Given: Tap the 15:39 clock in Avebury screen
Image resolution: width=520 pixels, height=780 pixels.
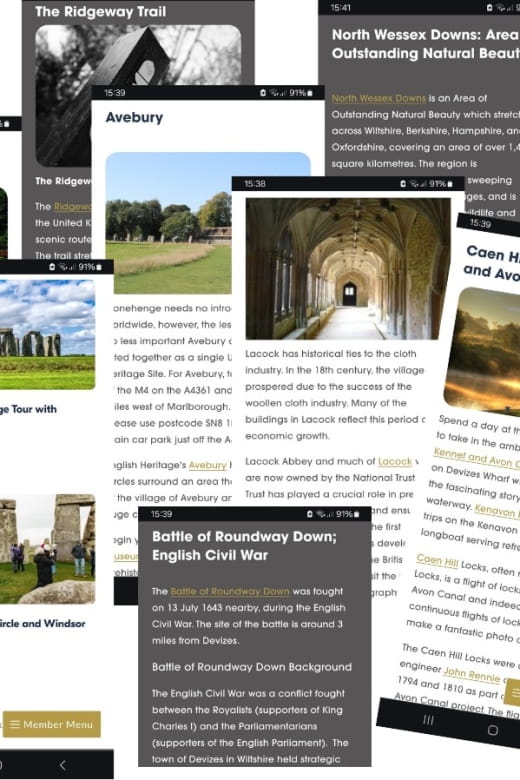Looking at the screenshot, I should tap(115, 93).
